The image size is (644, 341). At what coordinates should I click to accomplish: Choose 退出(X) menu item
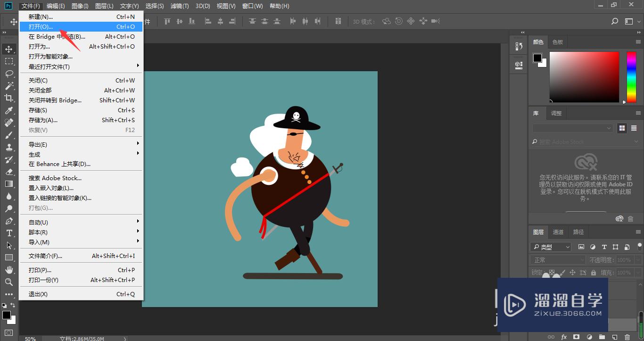point(81,294)
